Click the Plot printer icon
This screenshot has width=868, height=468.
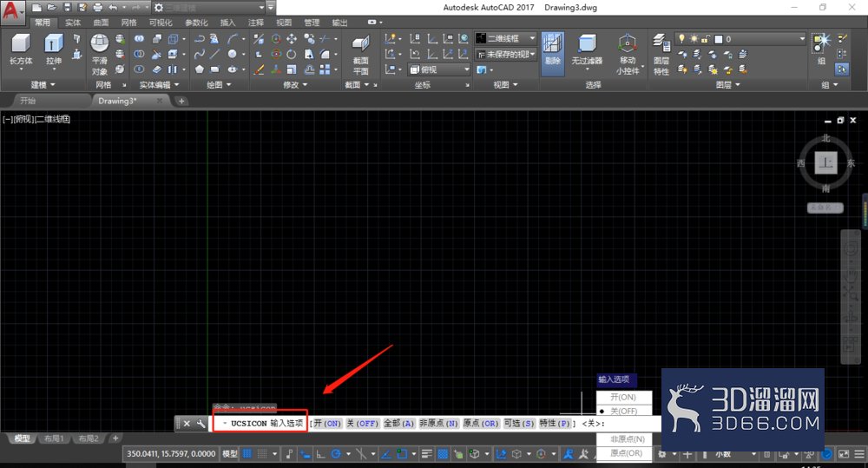pyautogui.click(x=98, y=8)
